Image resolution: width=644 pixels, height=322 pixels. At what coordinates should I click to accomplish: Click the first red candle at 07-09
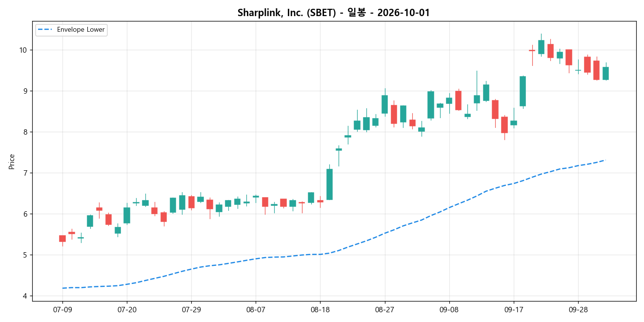pyautogui.click(x=62, y=239)
